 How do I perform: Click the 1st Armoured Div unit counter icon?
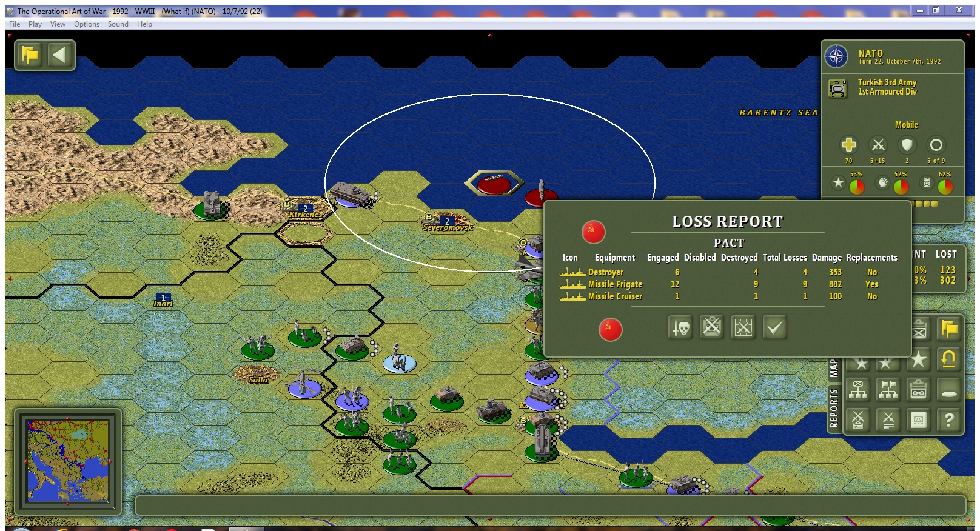[x=837, y=88]
